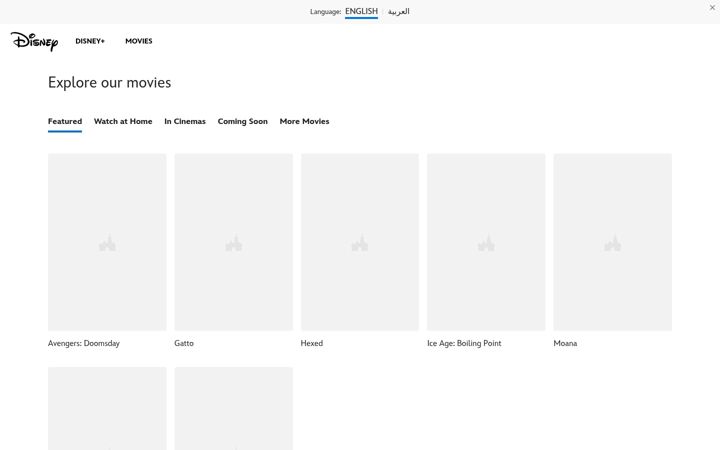Close the language banner
This screenshot has height=450, width=720.
[712, 7]
